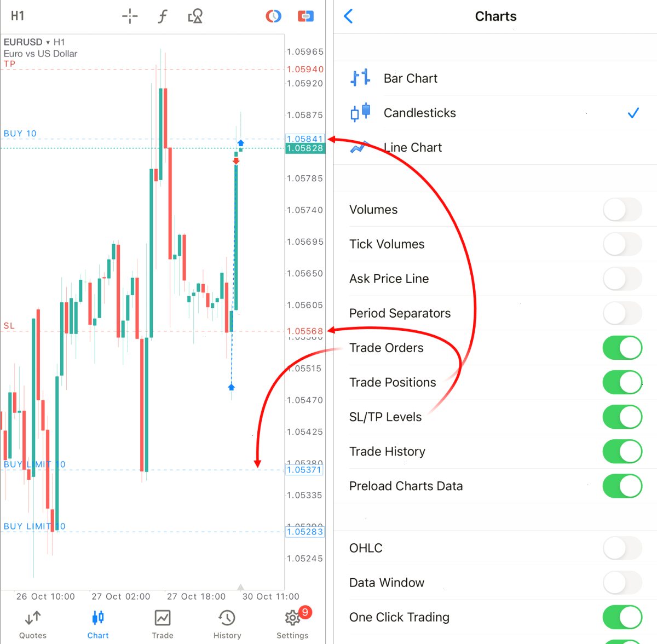Select the Bar Chart type

495,78
